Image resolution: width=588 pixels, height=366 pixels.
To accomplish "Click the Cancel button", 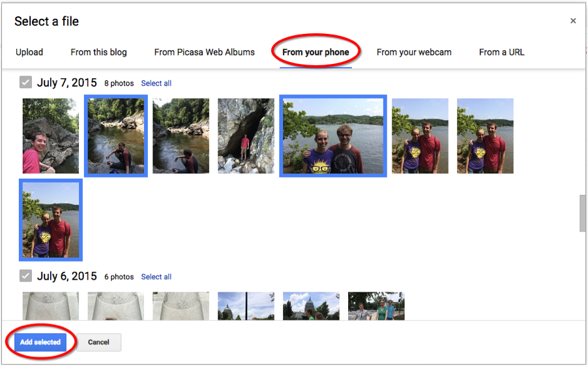I will pos(98,342).
